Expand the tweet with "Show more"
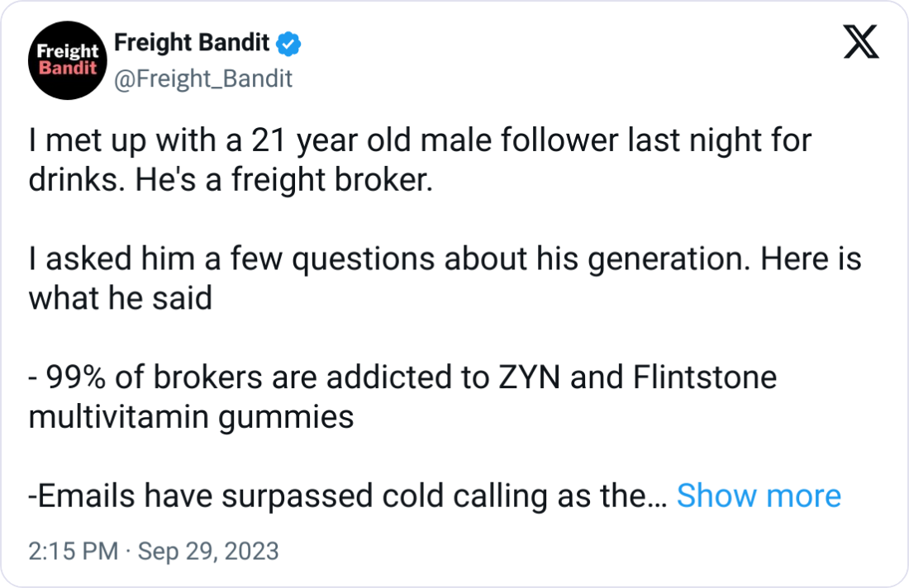This screenshot has width=909, height=588. click(x=759, y=496)
